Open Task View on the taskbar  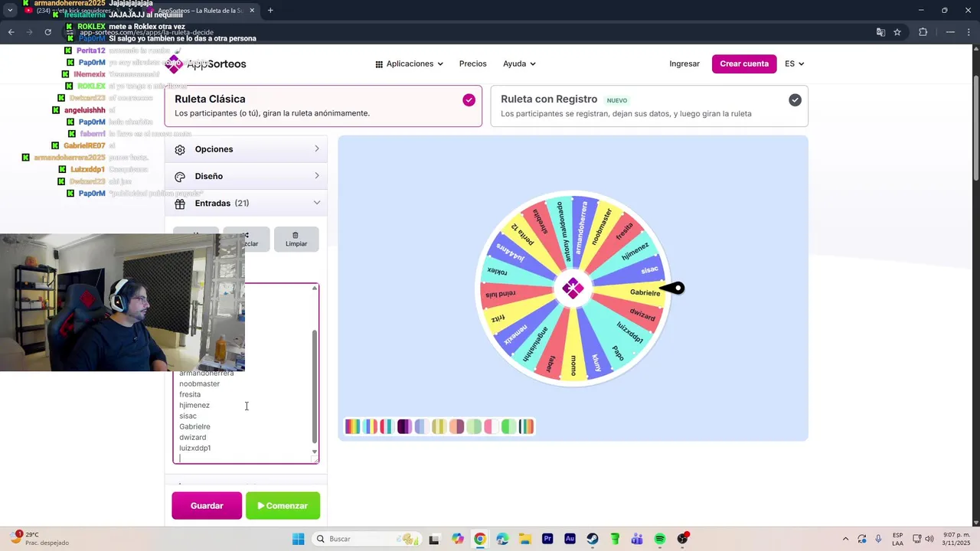[x=434, y=539]
